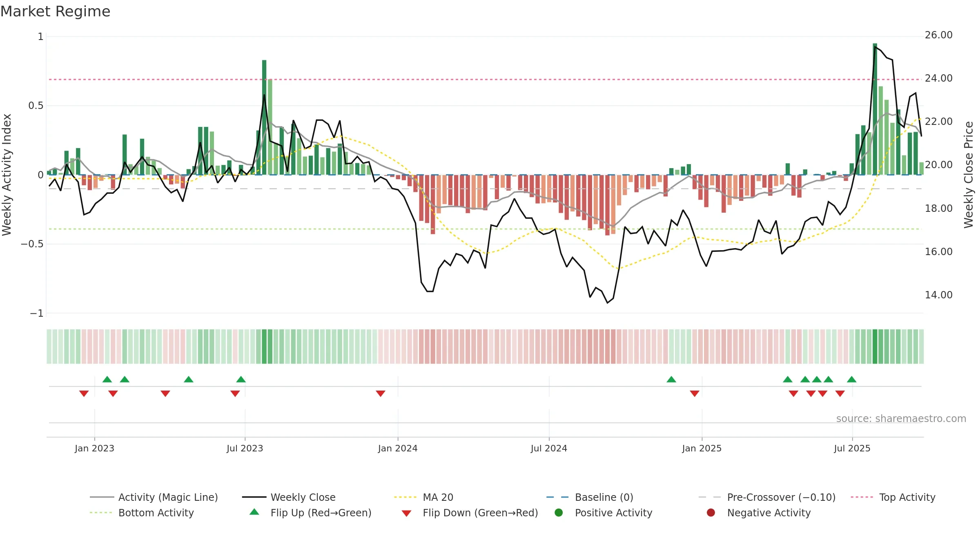Click the −0.5 activity axis value
Image resolution: width=980 pixels, height=551 pixels.
coord(32,244)
